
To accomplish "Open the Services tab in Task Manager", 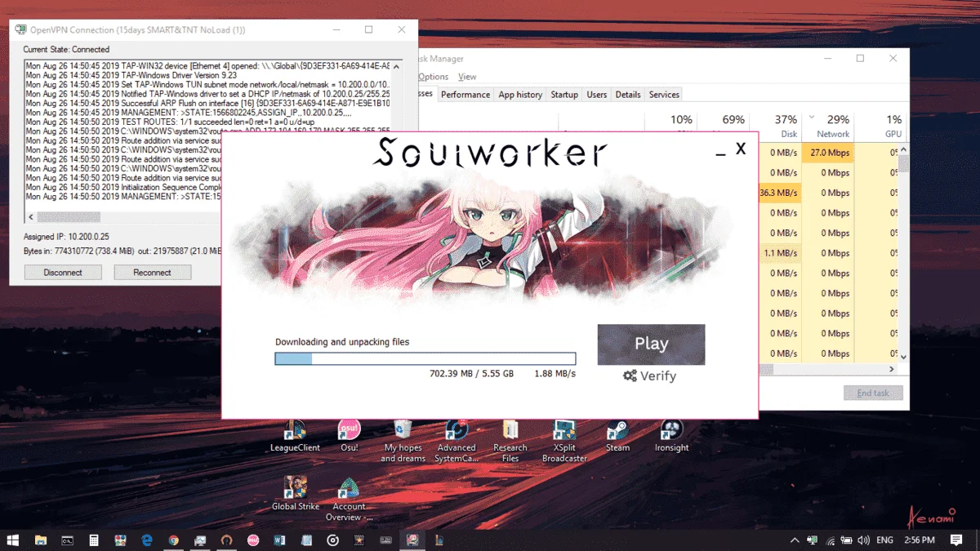I will tap(664, 95).
